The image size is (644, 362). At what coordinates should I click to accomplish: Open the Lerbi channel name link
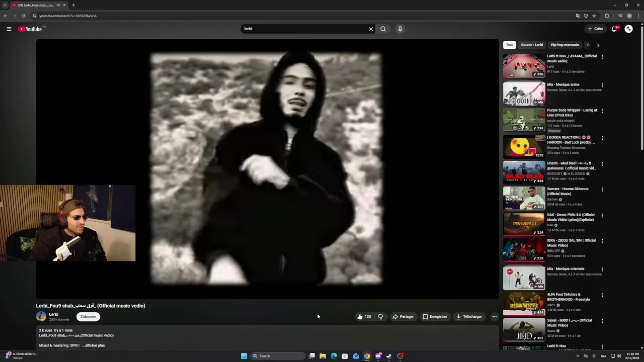(x=53, y=314)
